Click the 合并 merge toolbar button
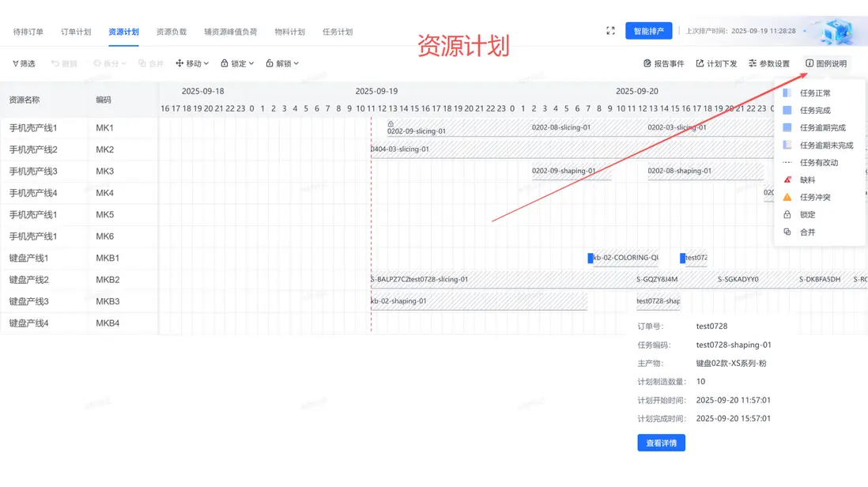This screenshot has height=487, width=868. coord(151,63)
